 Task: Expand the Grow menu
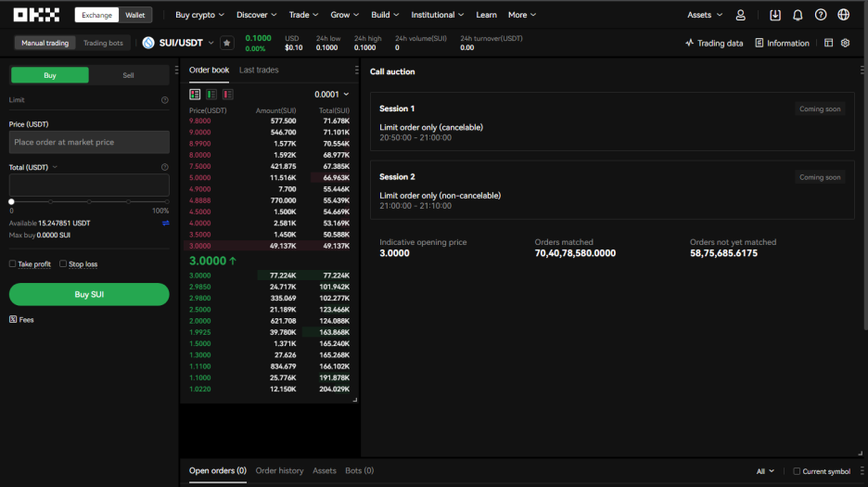(x=344, y=15)
